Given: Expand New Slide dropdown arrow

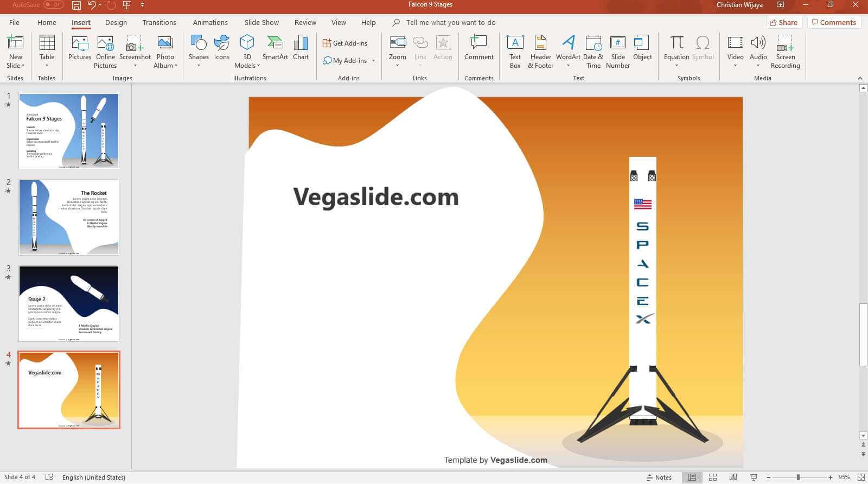Looking at the screenshot, I should pyautogui.click(x=23, y=66).
